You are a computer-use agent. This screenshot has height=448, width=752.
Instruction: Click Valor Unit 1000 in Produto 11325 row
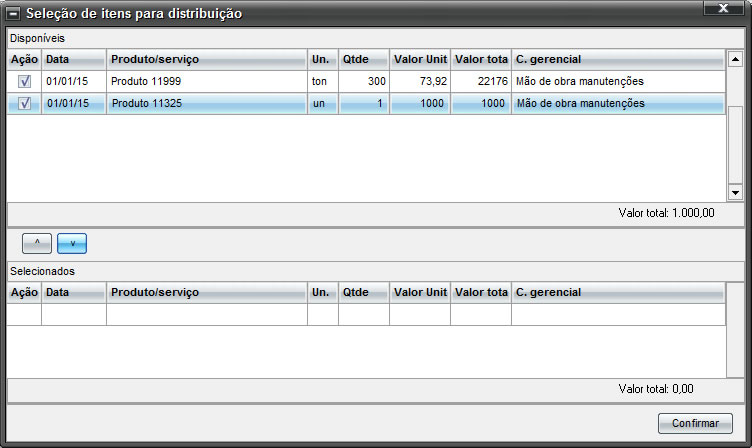click(x=420, y=103)
